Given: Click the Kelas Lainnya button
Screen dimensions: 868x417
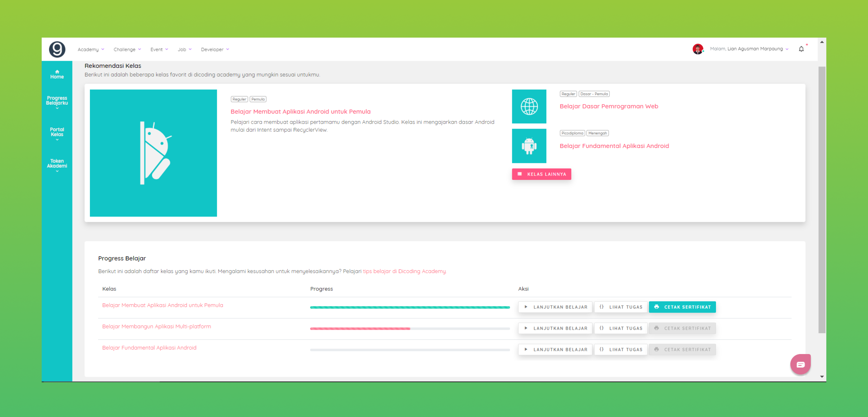Looking at the screenshot, I should click(542, 174).
